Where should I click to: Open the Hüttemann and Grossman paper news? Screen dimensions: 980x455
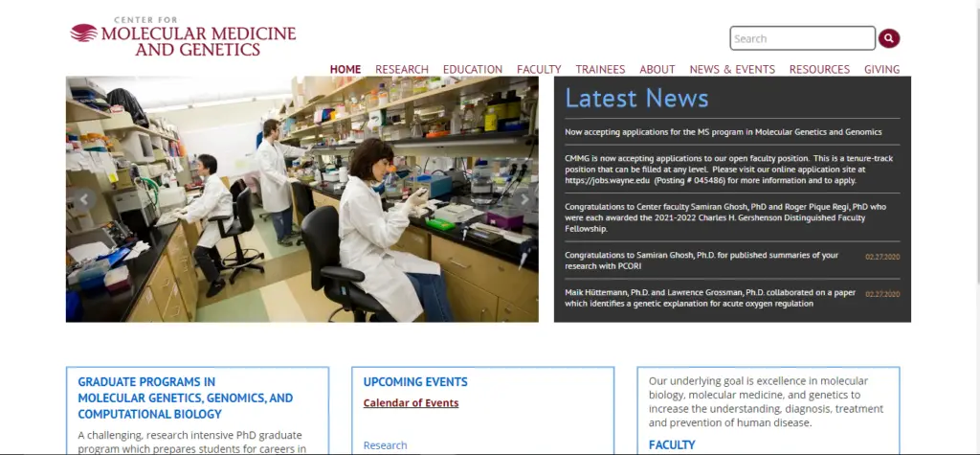(709, 298)
